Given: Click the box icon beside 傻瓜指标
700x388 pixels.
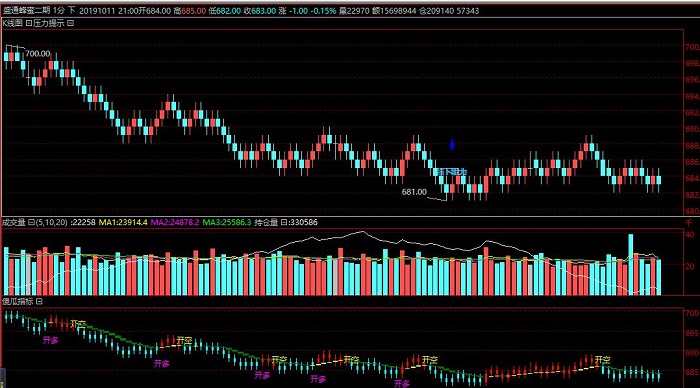Looking at the screenshot, I should (x=39, y=301).
